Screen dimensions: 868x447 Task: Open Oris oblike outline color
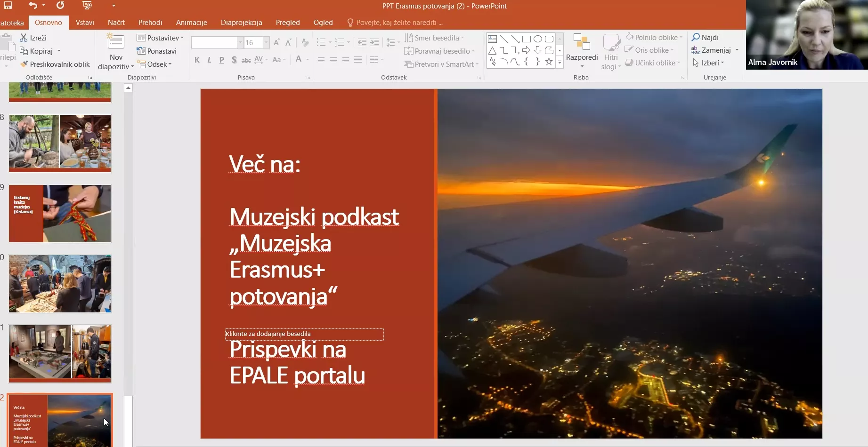(x=649, y=50)
